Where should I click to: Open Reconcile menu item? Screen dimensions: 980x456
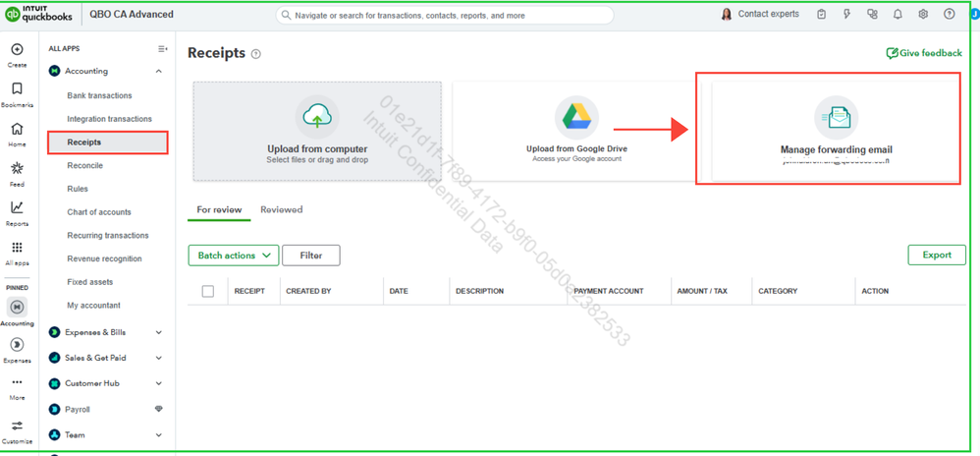tap(85, 166)
